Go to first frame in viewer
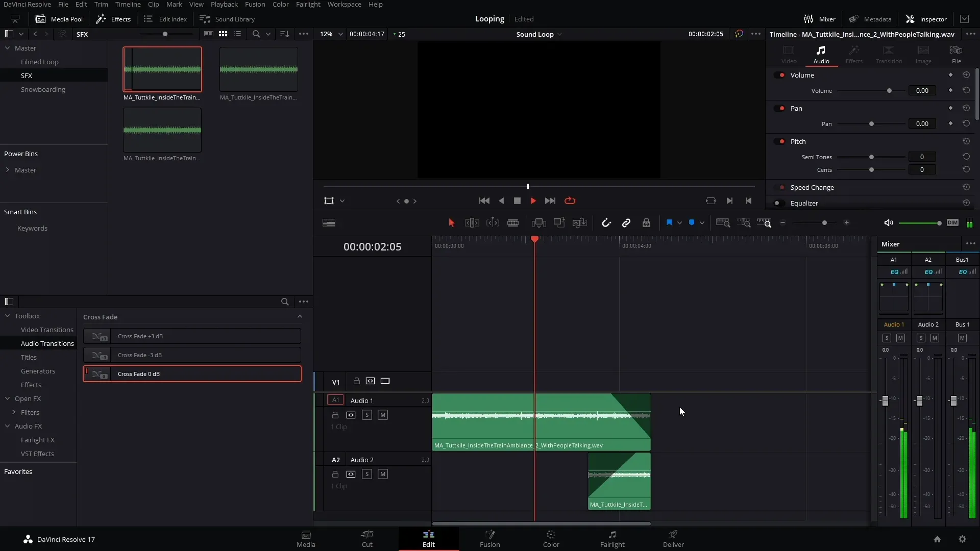Image resolution: width=980 pixels, height=551 pixels. pos(484,201)
